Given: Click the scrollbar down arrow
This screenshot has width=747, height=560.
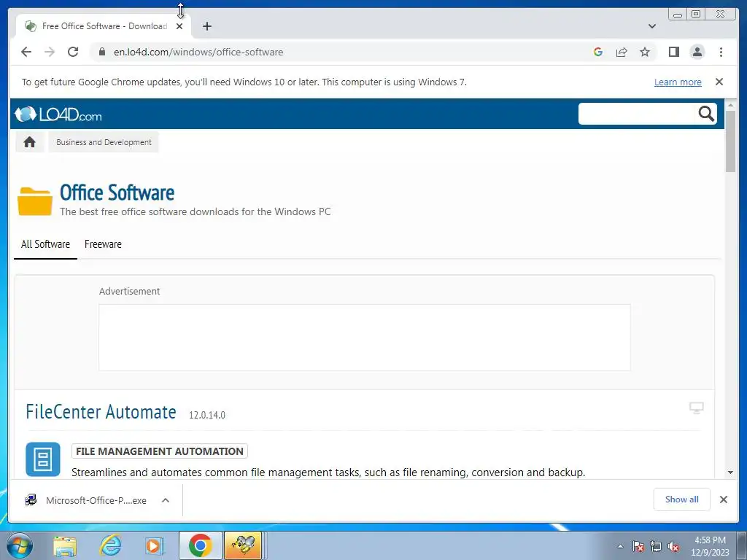Looking at the screenshot, I should pos(730,472).
